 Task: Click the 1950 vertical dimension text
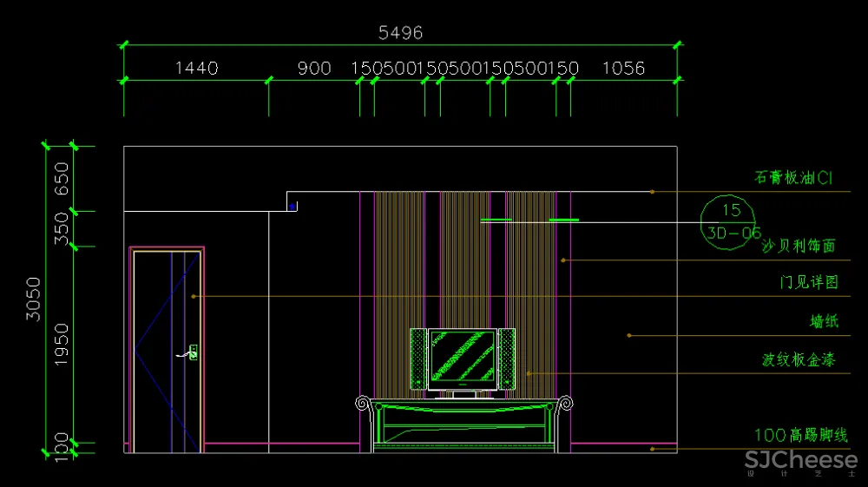click(62, 344)
